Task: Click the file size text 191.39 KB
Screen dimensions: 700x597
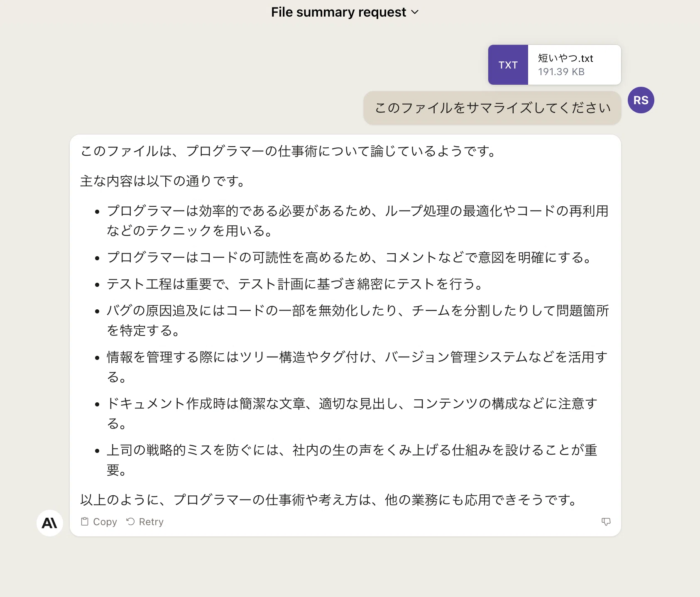Action: pyautogui.click(x=561, y=72)
